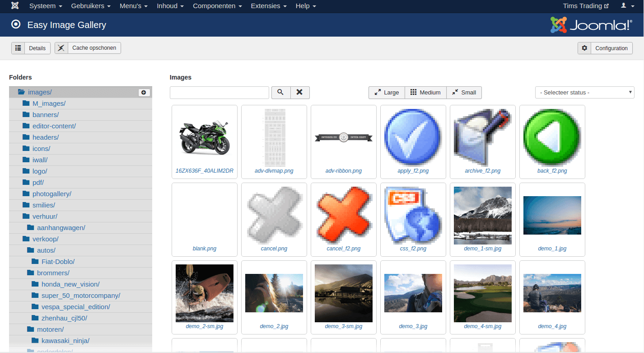
Task: Switch thumbnails to Small size
Action: coord(464,92)
